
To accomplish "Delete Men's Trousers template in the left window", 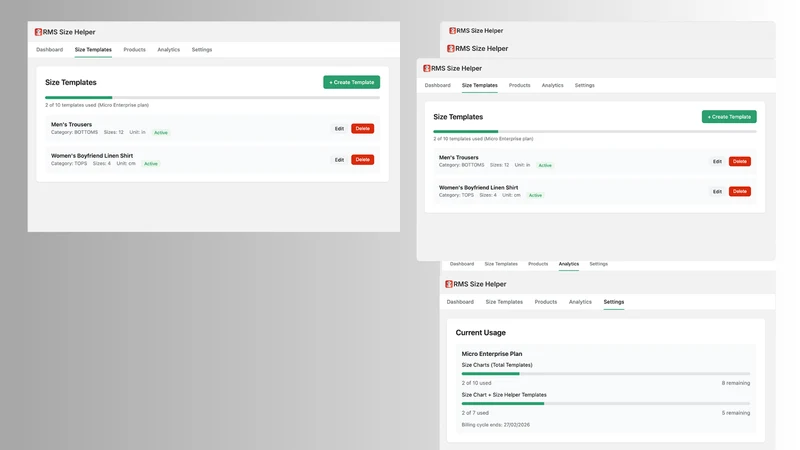I will tap(363, 129).
